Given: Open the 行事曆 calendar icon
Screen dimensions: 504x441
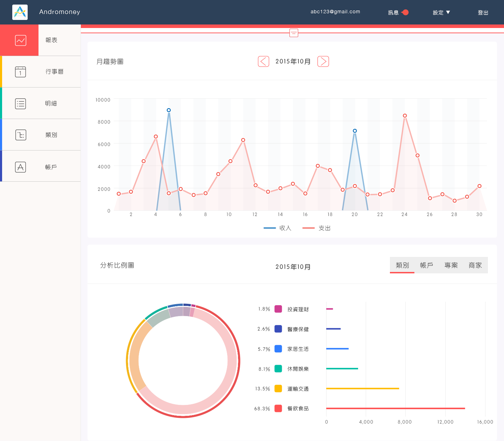Looking at the screenshot, I should tap(21, 72).
